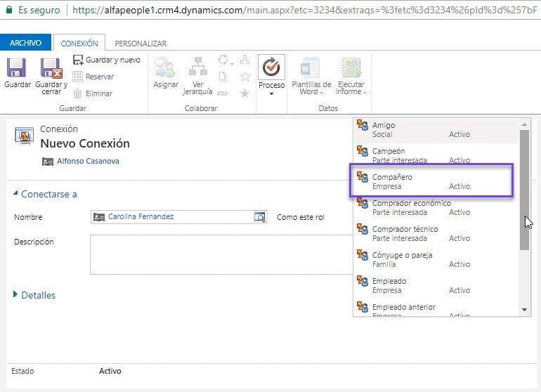541x392 pixels.
Task: Select Empleado role option
Action: pyautogui.click(x=436, y=286)
